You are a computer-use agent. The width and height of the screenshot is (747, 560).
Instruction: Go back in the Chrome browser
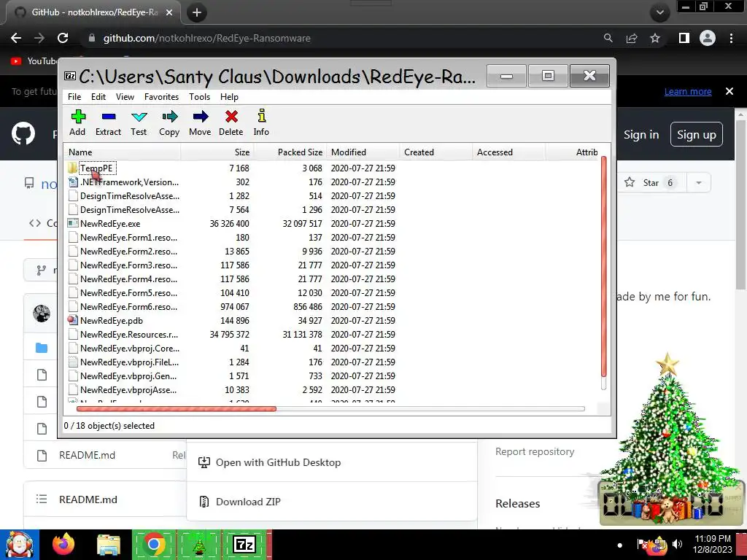pos(16,38)
